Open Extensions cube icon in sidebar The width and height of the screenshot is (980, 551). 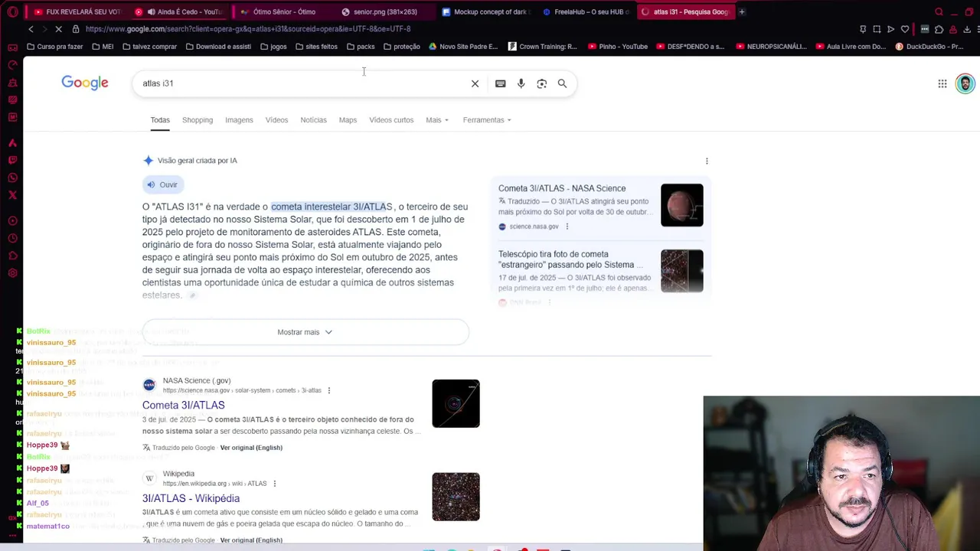12,256
